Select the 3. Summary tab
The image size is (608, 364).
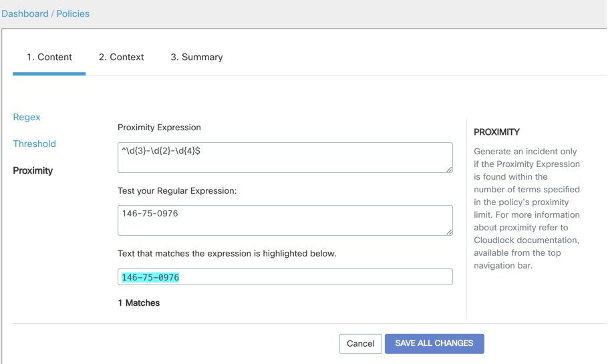tap(196, 57)
